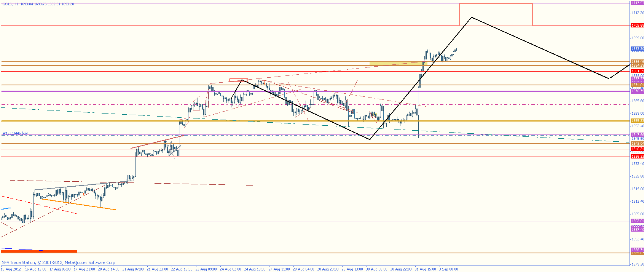Click the 1625.80 price scale value
The width and height of the screenshot is (644, 272).
tap(638, 176)
